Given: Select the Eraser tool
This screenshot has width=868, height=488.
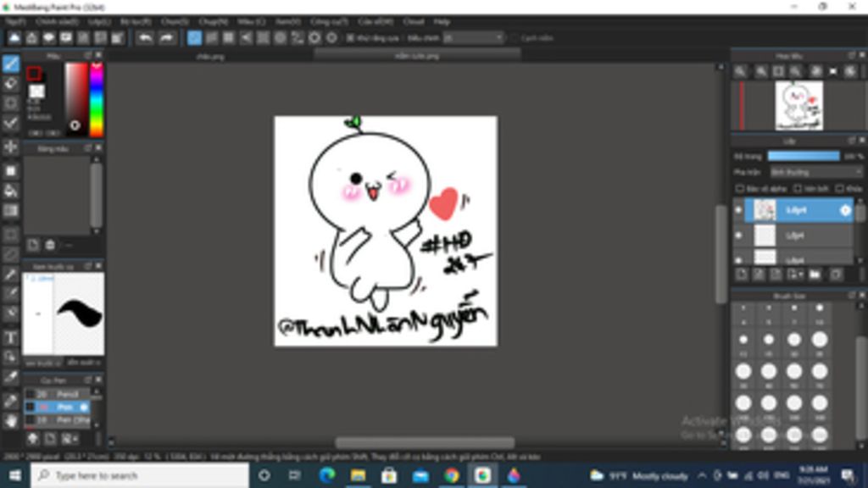Looking at the screenshot, I should tap(10, 84).
